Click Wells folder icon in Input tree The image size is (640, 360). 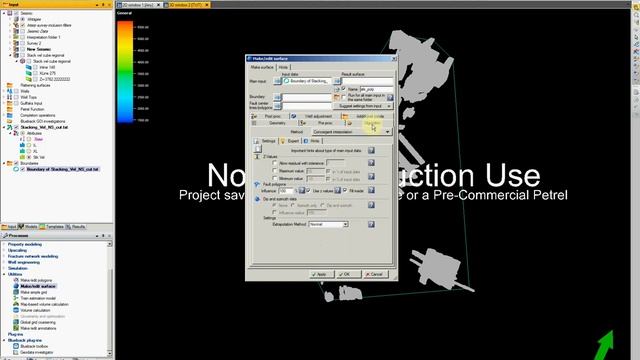pyautogui.click(x=10, y=91)
